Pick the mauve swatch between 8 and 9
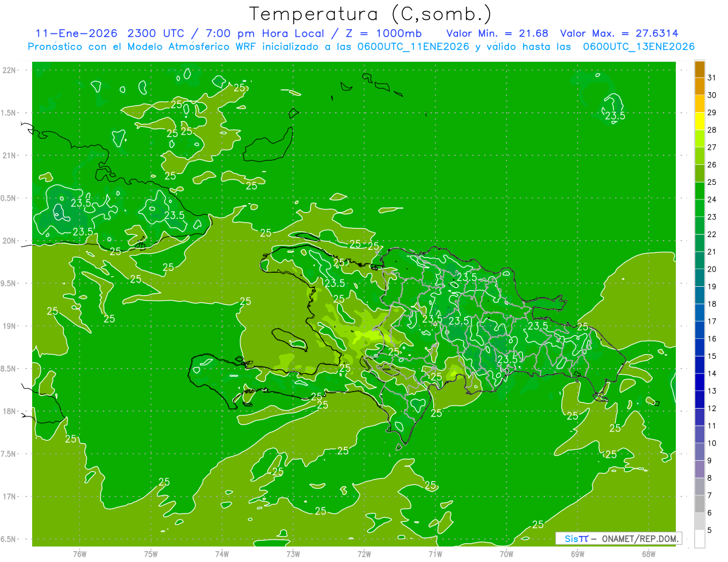The height and width of the screenshot is (562, 728). (x=699, y=469)
